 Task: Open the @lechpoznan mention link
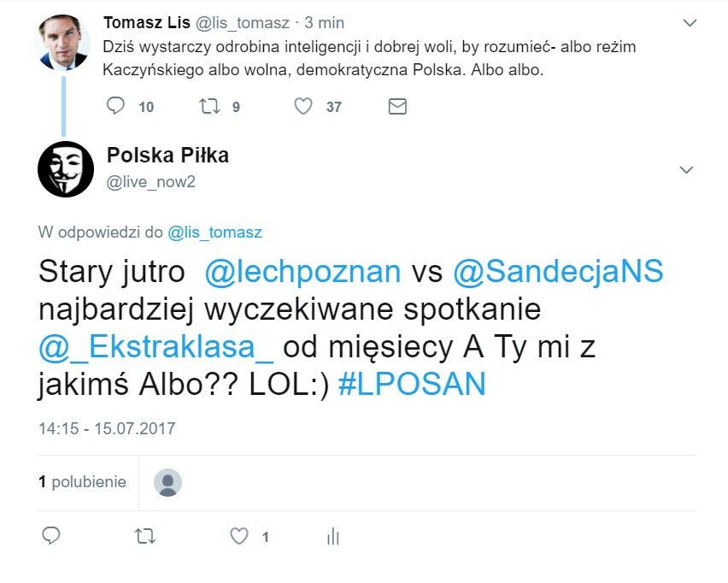pos(302,271)
